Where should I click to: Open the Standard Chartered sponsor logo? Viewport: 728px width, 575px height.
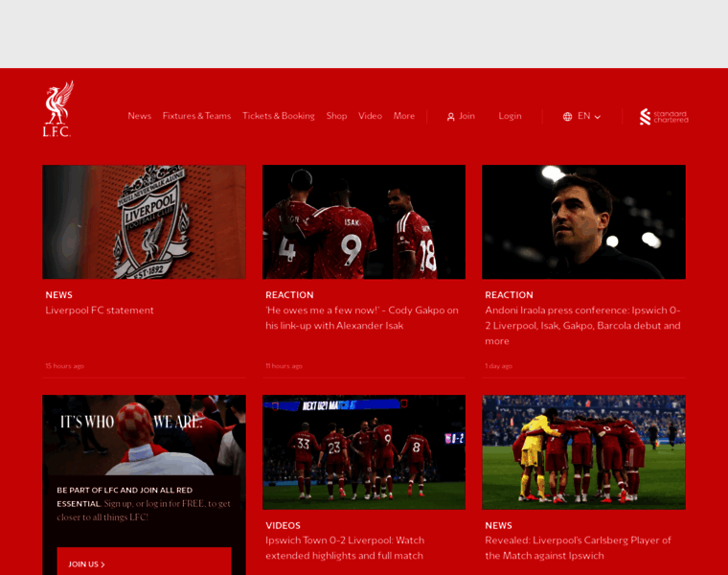(x=664, y=117)
